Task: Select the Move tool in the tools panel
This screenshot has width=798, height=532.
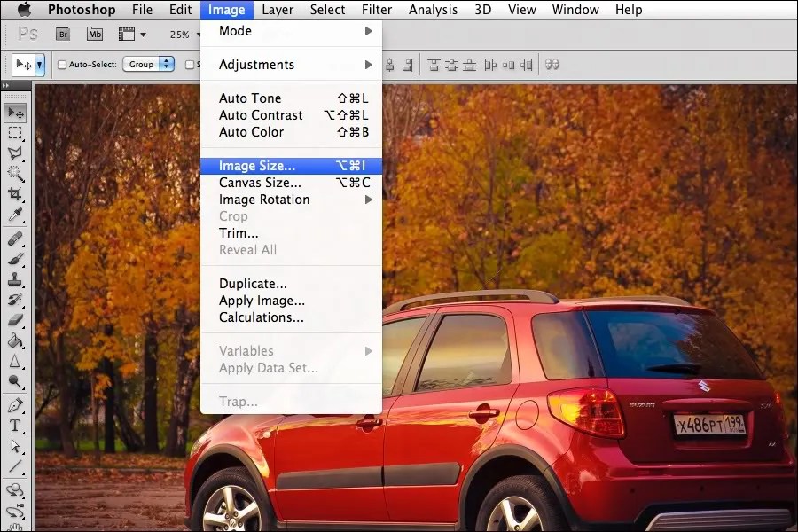Action: [x=15, y=113]
